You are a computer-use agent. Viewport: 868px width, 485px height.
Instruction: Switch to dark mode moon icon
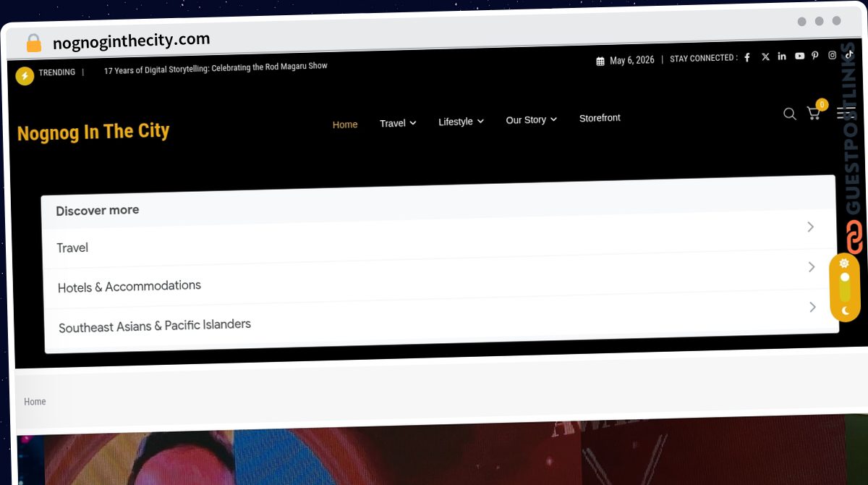point(845,311)
